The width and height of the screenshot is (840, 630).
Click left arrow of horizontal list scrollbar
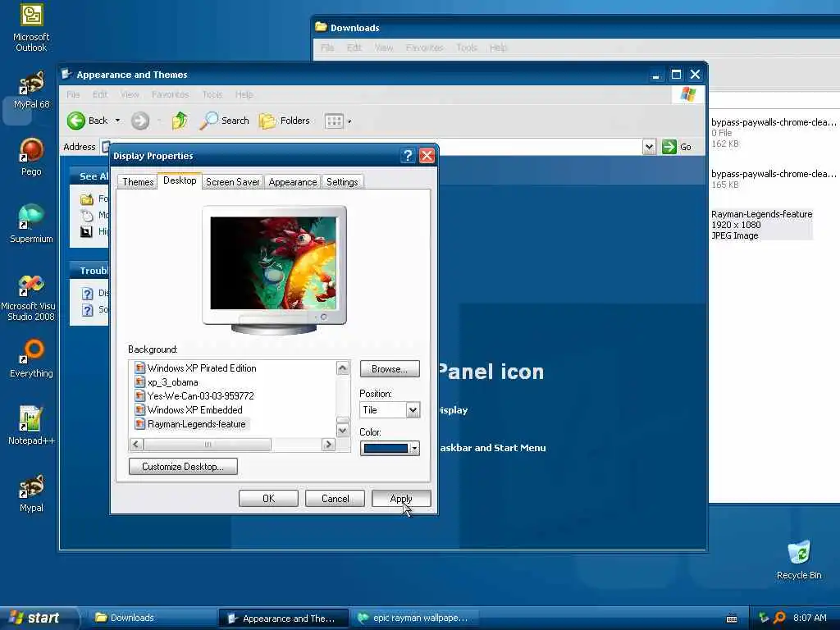[136, 444]
